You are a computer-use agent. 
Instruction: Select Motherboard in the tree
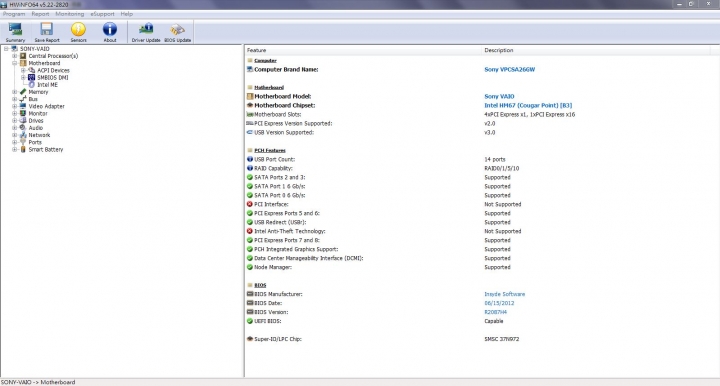coord(44,63)
